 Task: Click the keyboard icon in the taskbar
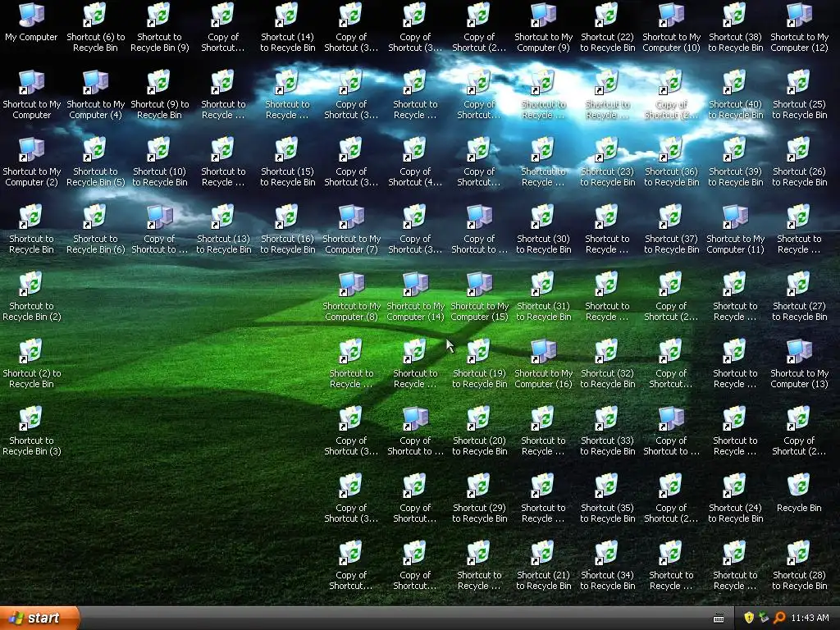[x=719, y=619]
